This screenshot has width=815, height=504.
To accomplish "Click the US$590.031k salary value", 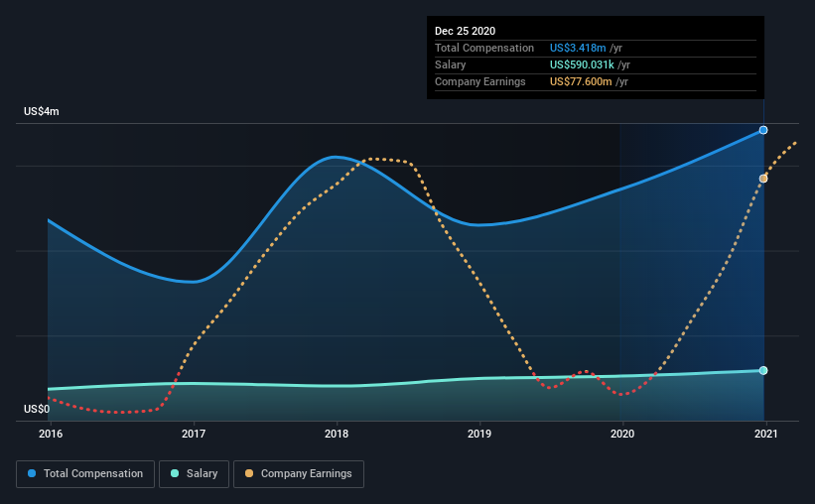I will tap(582, 64).
